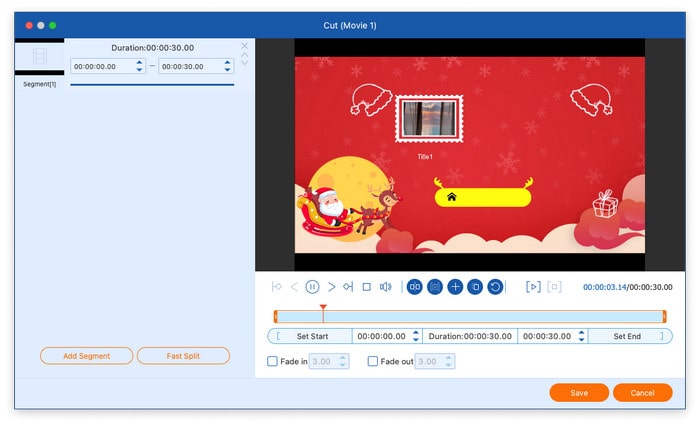
Task: Click Save to apply the cut
Action: (x=579, y=393)
